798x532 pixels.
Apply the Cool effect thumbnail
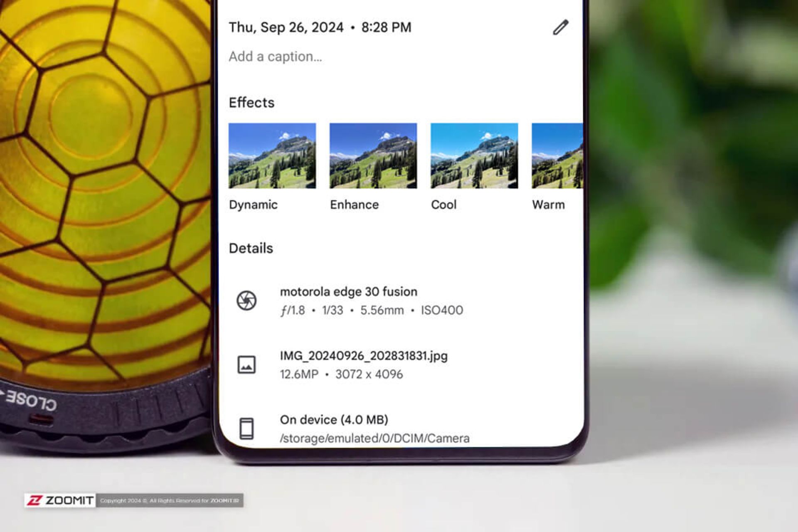474,155
